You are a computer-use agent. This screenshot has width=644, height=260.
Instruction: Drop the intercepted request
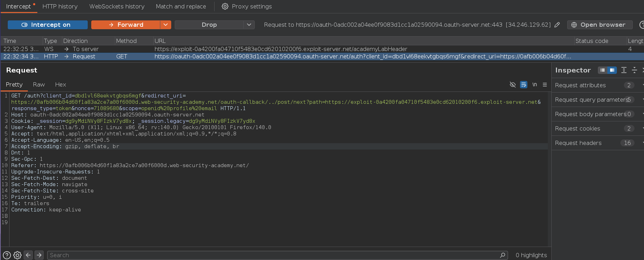pos(209,25)
